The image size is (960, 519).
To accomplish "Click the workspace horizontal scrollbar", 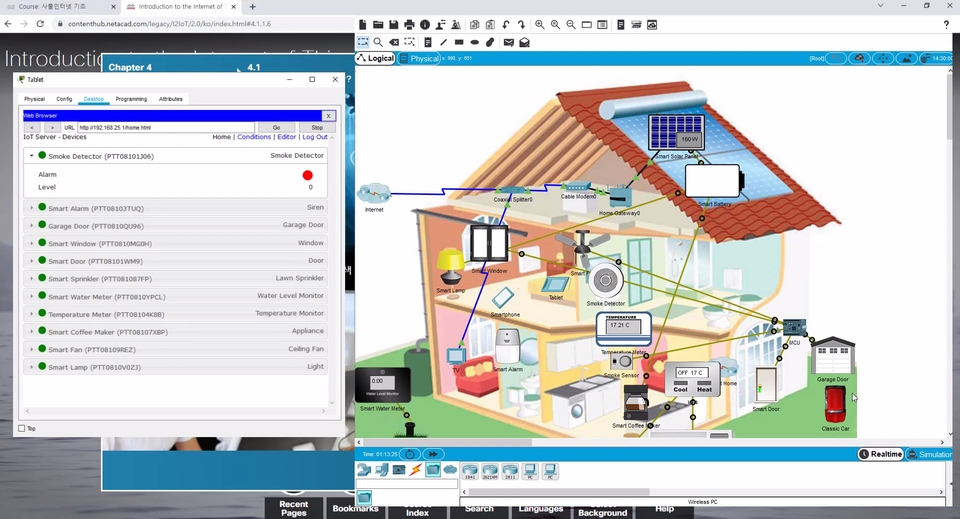I will click(x=651, y=442).
